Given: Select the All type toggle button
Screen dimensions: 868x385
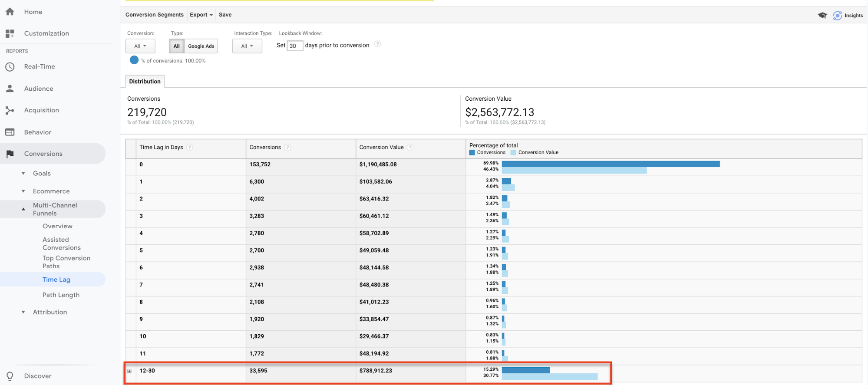Looking at the screenshot, I should tap(177, 46).
